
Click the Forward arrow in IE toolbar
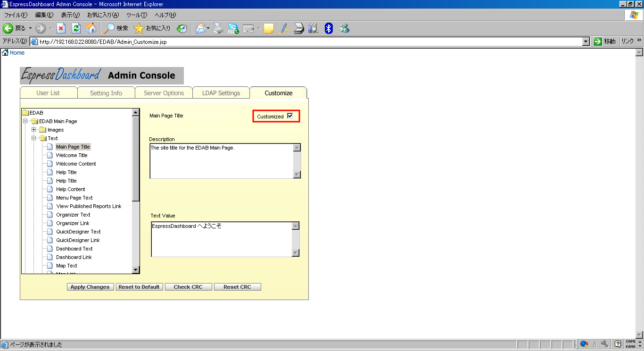41,28
